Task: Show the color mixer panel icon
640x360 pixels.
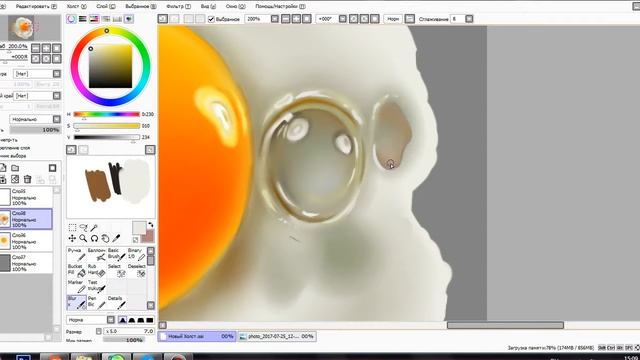Action: [x=106, y=19]
